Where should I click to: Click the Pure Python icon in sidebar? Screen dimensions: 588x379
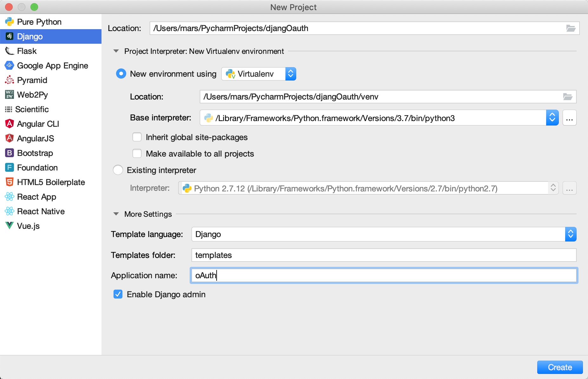(x=10, y=22)
